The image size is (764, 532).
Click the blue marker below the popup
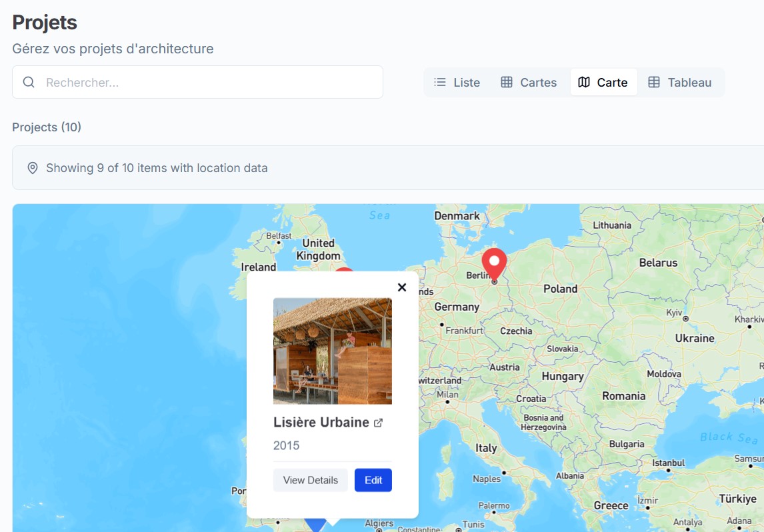315,525
